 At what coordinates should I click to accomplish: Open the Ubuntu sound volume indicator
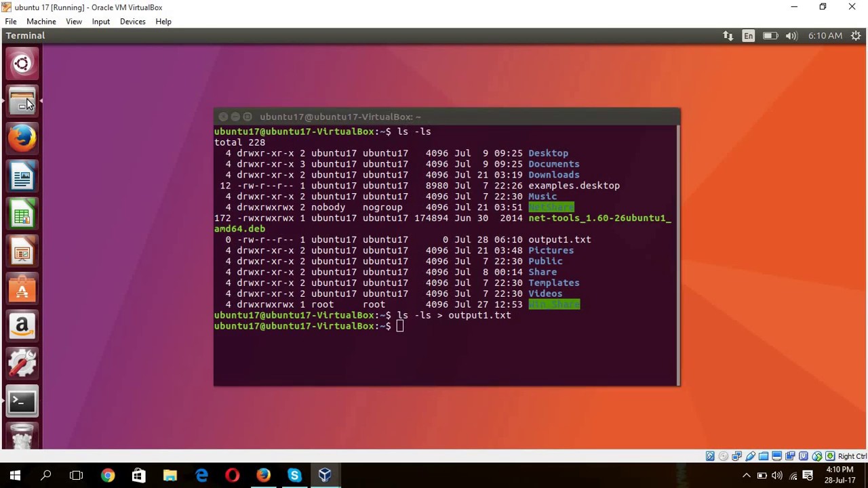[x=791, y=36]
